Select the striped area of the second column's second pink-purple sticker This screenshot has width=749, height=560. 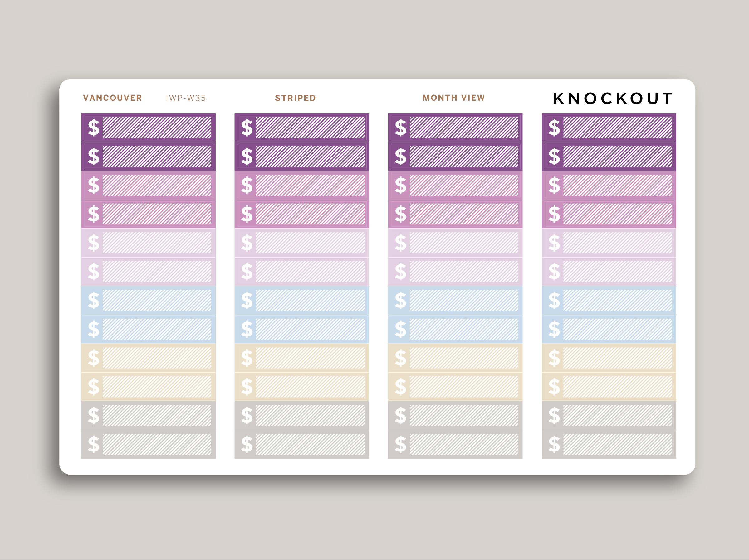click(x=311, y=214)
